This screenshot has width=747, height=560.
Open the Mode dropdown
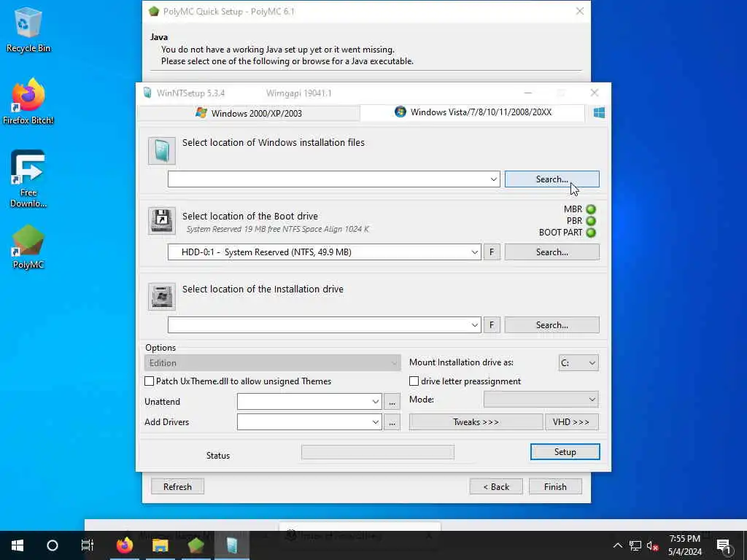click(541, 400)
